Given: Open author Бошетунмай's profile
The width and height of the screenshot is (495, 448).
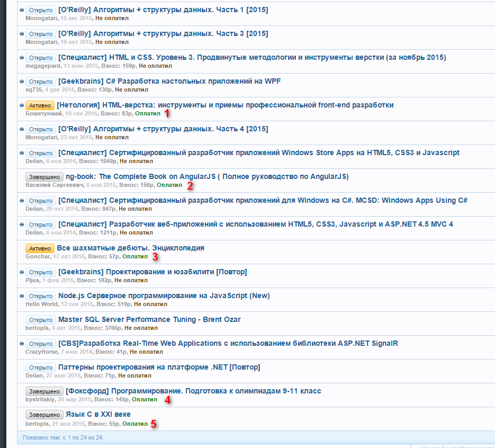Looking at the screenshot, I should 43,114.
